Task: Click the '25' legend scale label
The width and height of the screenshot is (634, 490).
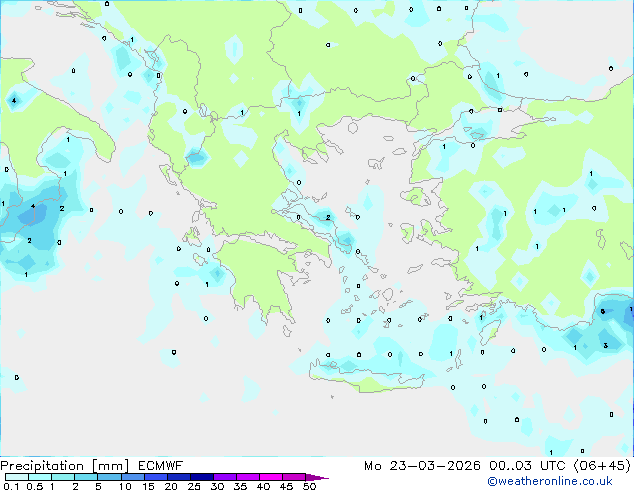Action: (x=194, y=486)
